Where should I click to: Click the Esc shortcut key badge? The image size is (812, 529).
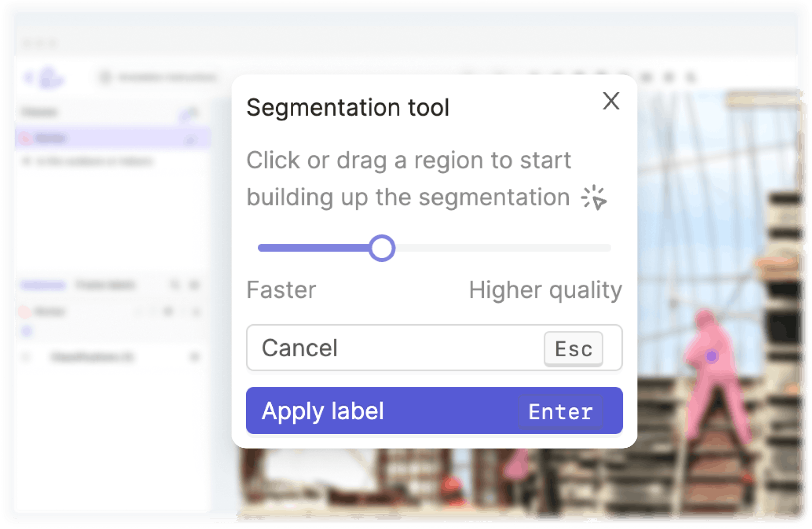573,349
